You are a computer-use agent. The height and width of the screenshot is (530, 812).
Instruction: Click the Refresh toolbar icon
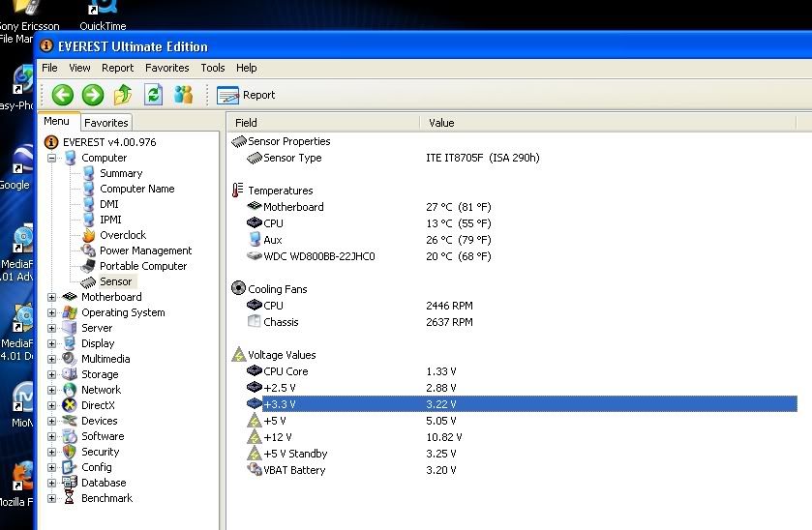click(153, 95)
